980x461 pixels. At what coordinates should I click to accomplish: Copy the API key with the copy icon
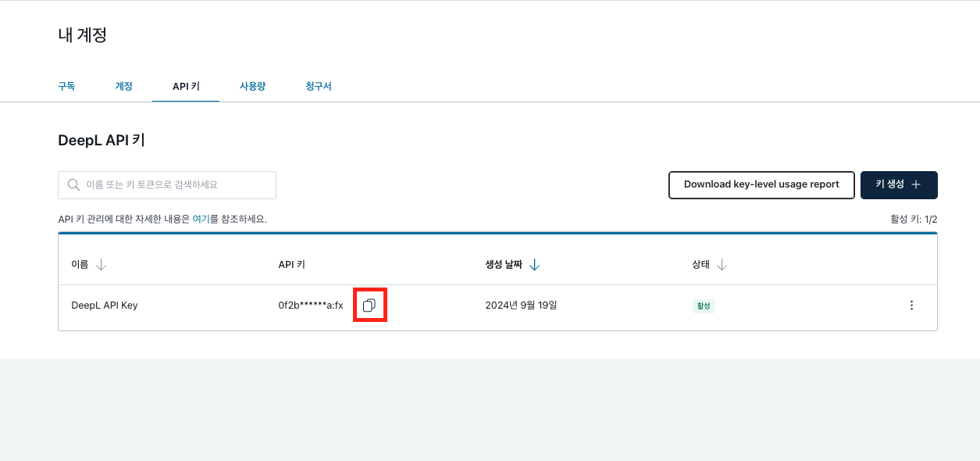[369, 306]
